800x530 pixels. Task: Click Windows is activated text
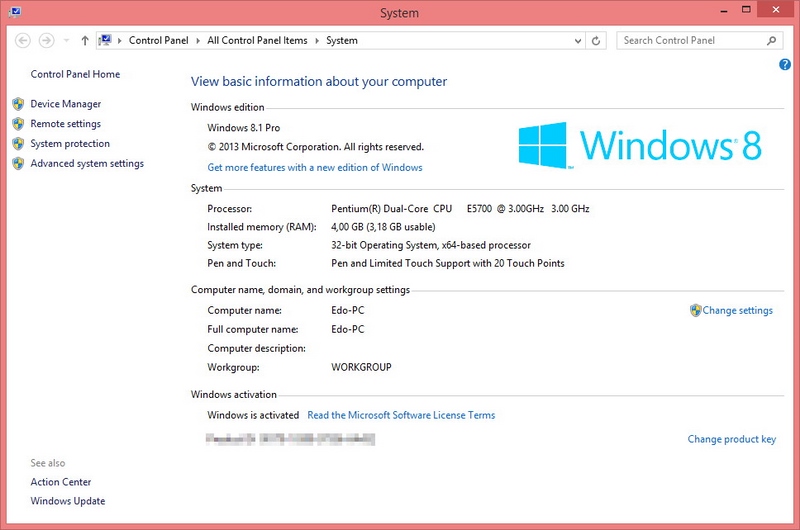click(x=253, y=415)
